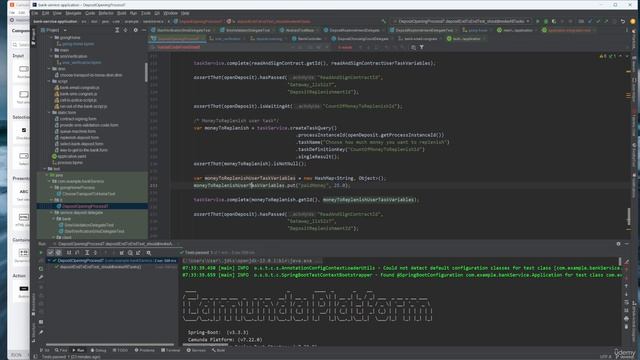Open the Problems tool window button
The image size is (640, 360).
(x=145, y=350)
